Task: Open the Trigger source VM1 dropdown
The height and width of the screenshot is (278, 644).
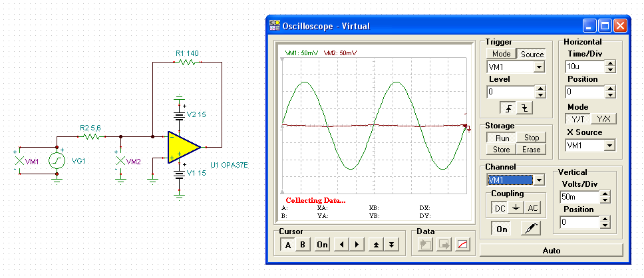Action: 540,67
